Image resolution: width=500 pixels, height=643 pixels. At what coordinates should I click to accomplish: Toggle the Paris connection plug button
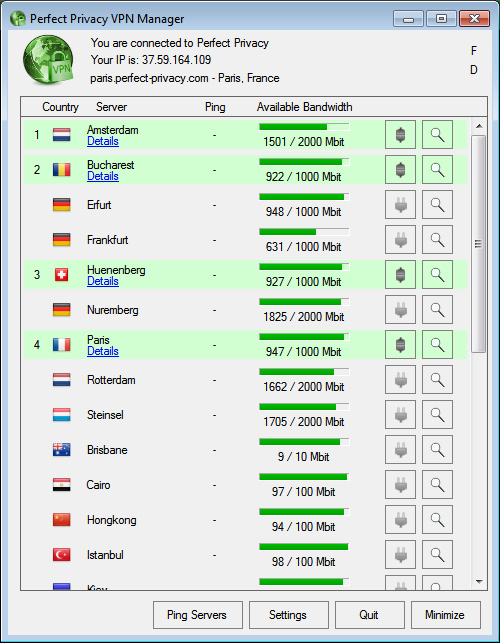point(400,344)
